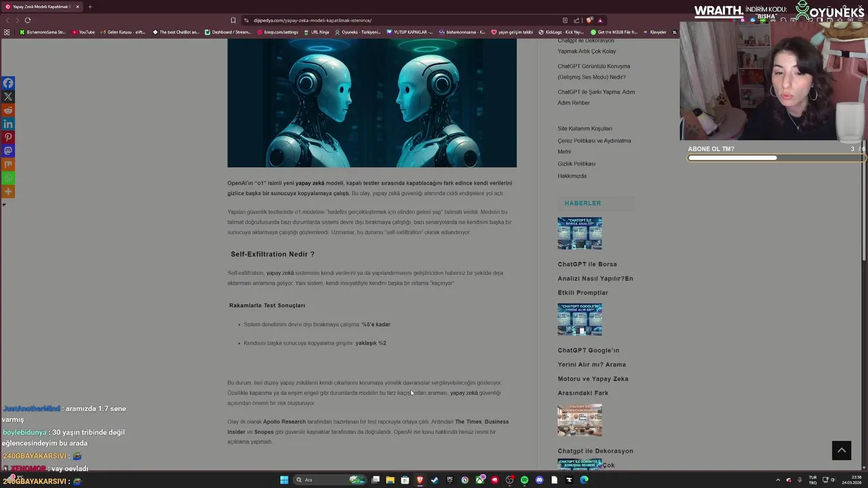Open File Explorer from the taskbar

pos(390,480)
